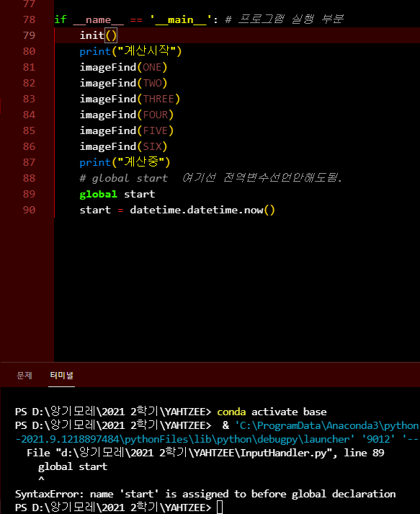This screenshot has width=420, height=514.
Task: Open the 문제 (Problems) panel tab
Action: [x=24, y=376]
